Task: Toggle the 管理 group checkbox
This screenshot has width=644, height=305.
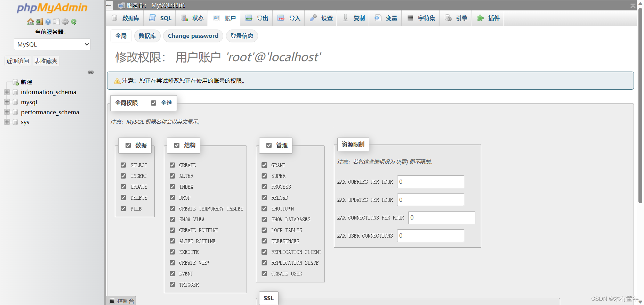Action: click(269, 145)
